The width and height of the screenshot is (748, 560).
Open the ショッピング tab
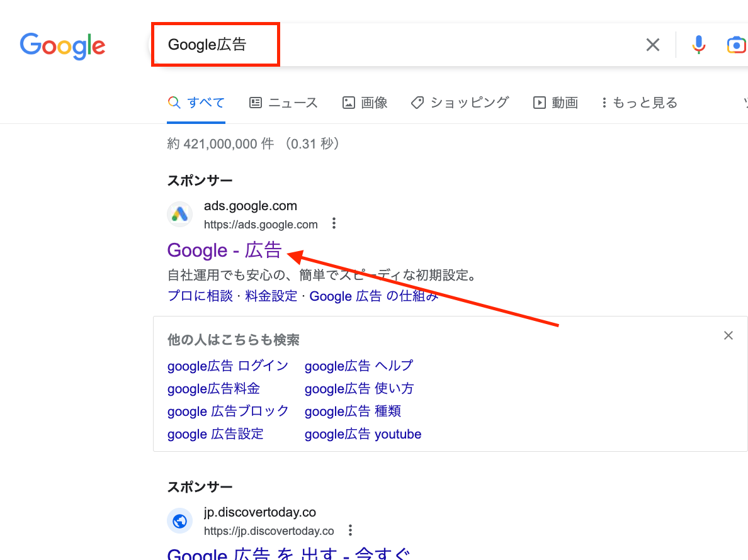460,103
